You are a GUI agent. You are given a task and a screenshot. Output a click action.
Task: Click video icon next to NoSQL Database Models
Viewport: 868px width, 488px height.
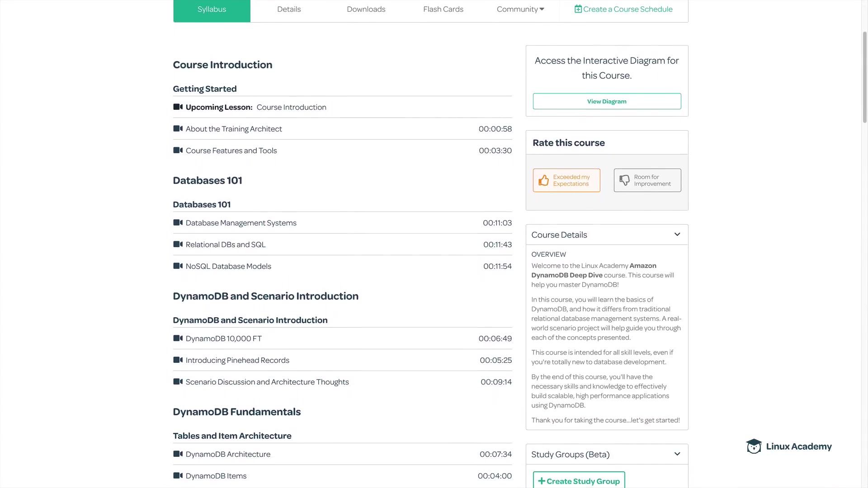[178, 266]
